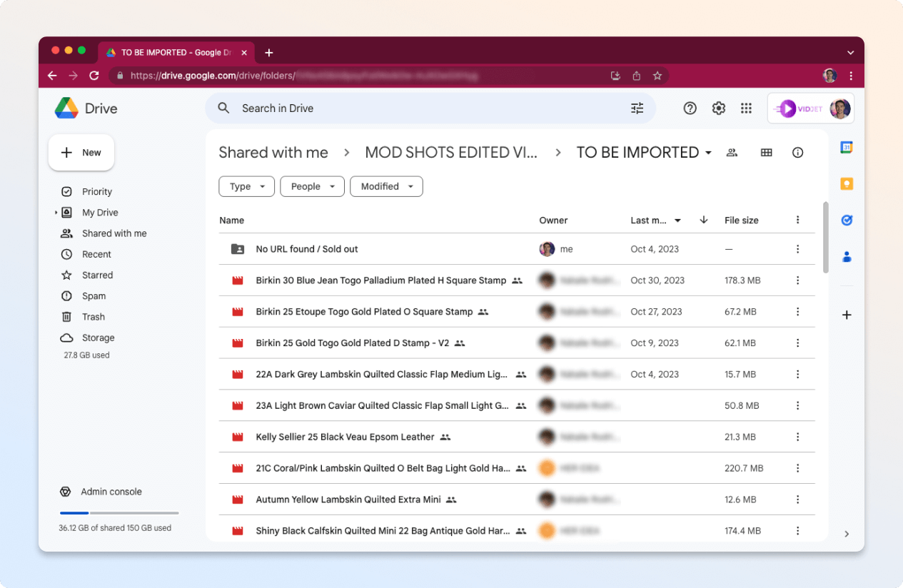Open Google Keep side panel icon
903x588 pixels.
tap(847, 184)
